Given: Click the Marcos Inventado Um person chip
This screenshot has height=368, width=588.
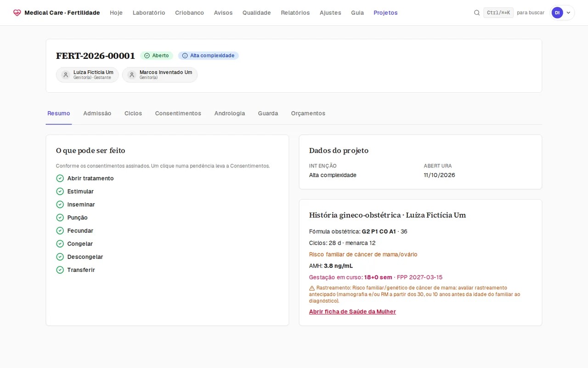Looking at the screenshot, I should [x=160, y=75].
